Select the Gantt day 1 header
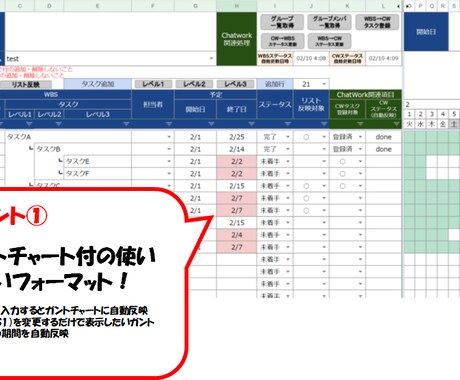 point(409,114)
